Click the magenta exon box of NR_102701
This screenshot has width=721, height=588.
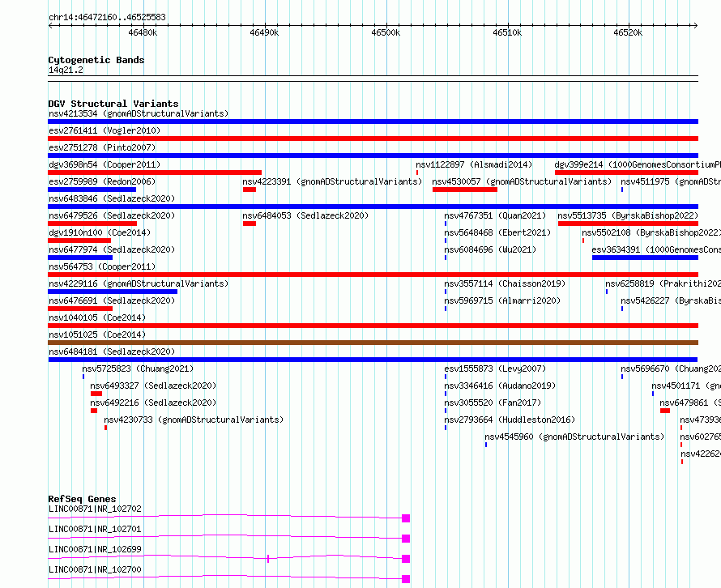406,539
